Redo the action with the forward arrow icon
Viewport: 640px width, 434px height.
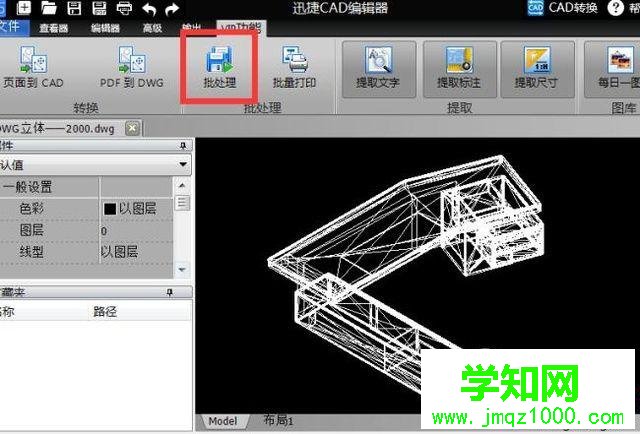click(172, 9)
